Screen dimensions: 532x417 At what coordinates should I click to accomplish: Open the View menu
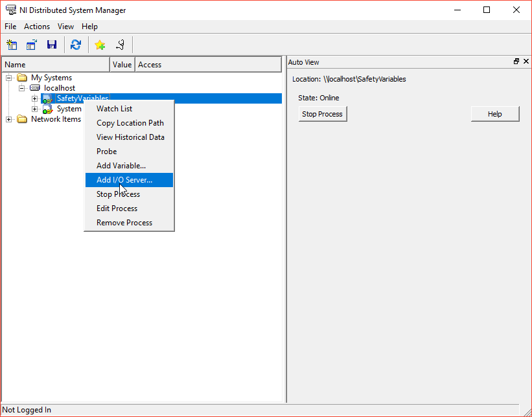[65, 27]
